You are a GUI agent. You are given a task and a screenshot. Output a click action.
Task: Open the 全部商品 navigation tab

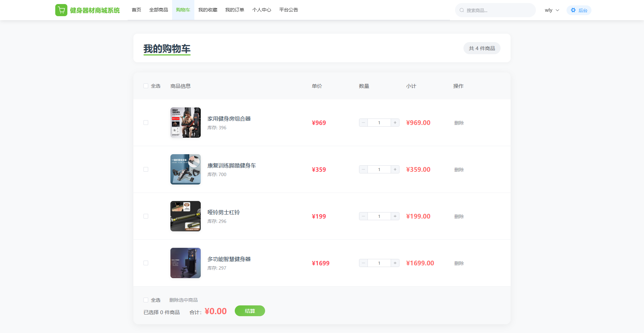coord(158,10)
